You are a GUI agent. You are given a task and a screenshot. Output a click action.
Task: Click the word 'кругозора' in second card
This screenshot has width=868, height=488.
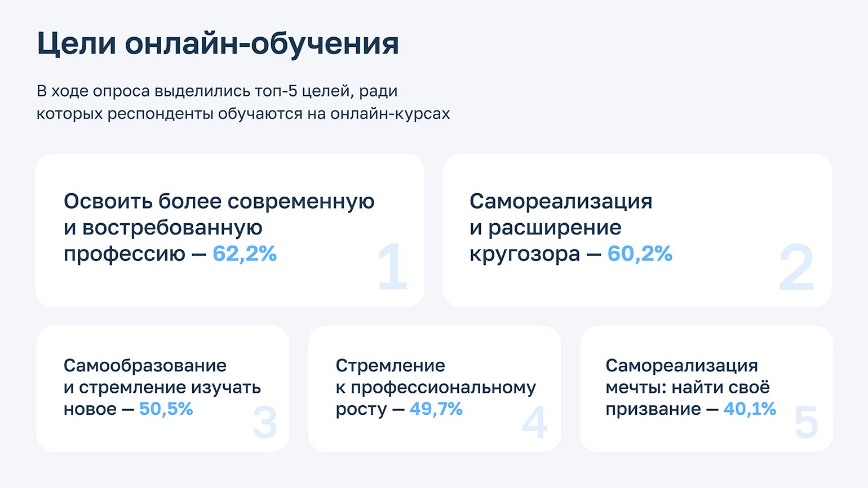525,255
